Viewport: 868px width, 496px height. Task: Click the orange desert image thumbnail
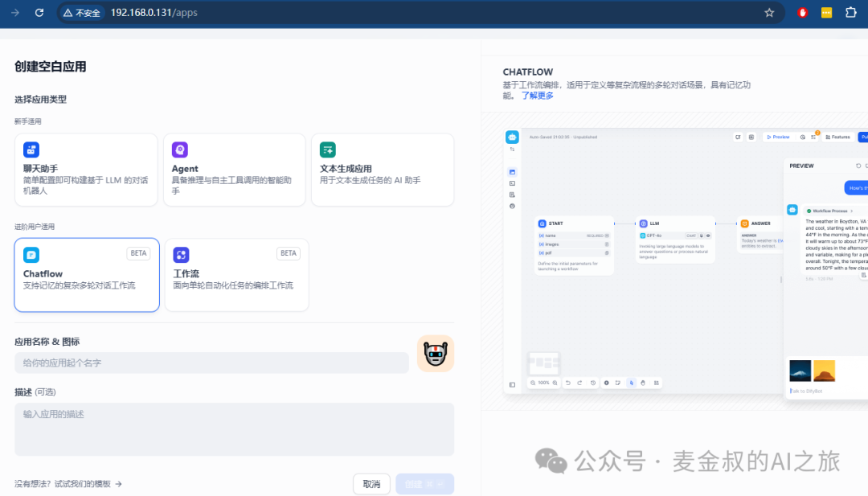click(825, 371)
